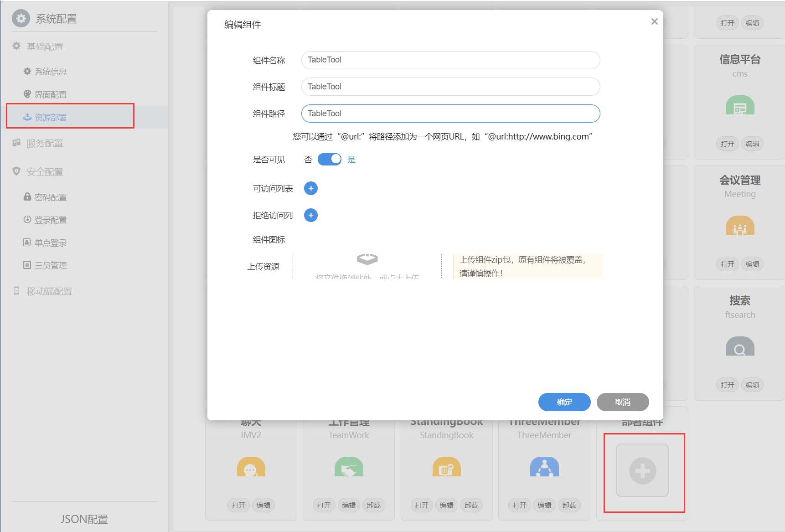785x532 pixels.
Task: Expand the 移动端配置 section
Action: [49, 291]
